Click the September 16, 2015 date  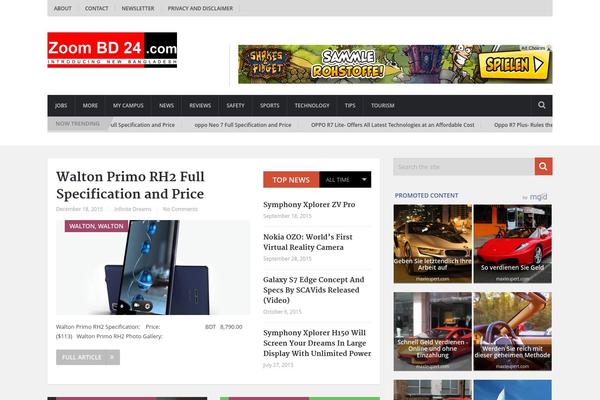click(287, 216)
